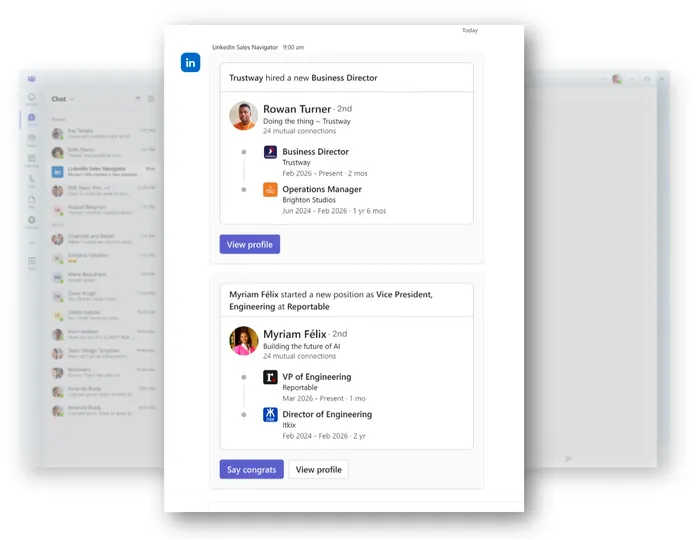The width and height of the screenshot is (700, 540).
Task: Open the Charlotte and Babak chat in Teams list
Action: (104, 239)
